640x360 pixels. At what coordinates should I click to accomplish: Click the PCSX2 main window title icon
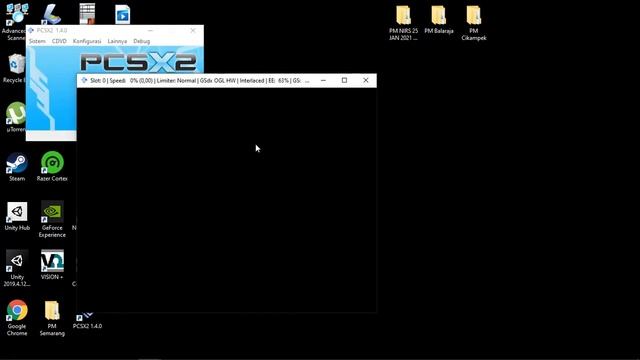point(31,30)
